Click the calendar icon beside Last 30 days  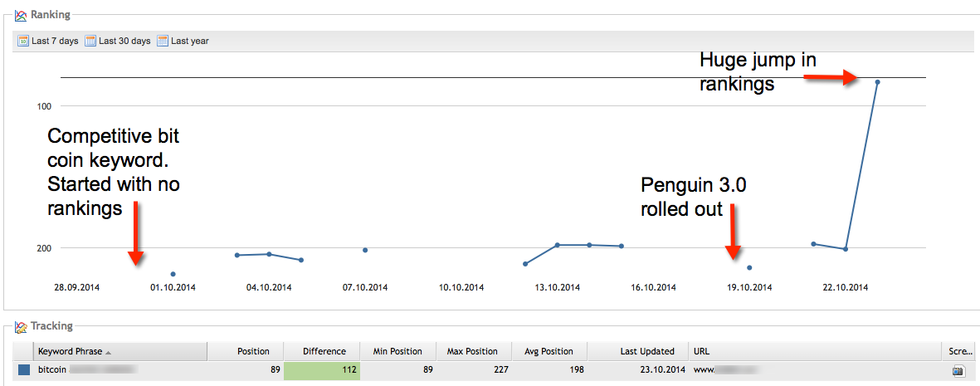[x=90, y=41]
